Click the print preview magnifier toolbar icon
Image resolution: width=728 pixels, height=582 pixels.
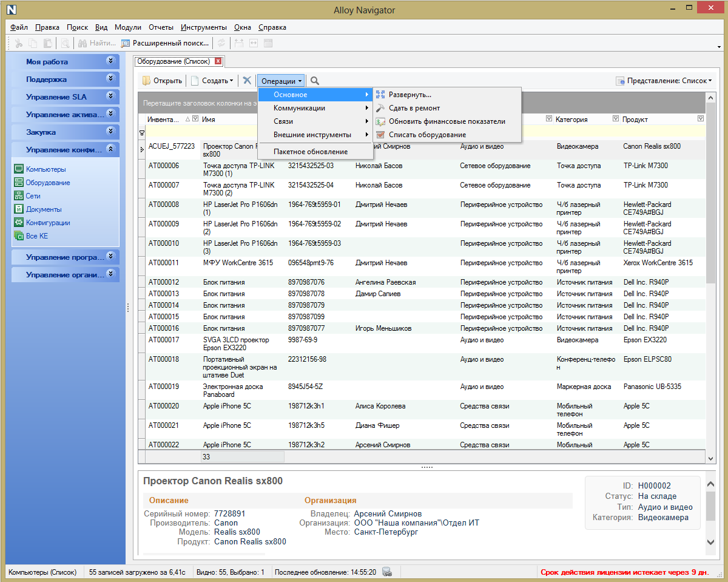64,43
